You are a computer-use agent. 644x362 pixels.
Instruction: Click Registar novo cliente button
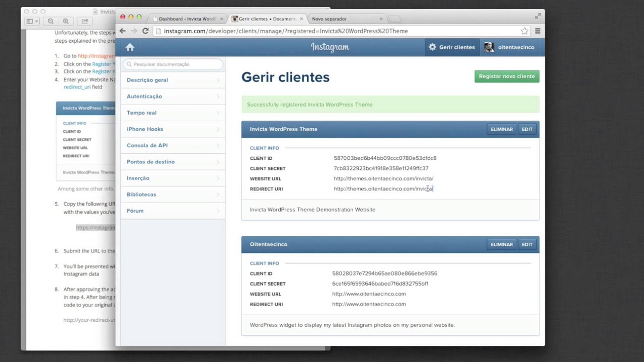pos(507,76)
